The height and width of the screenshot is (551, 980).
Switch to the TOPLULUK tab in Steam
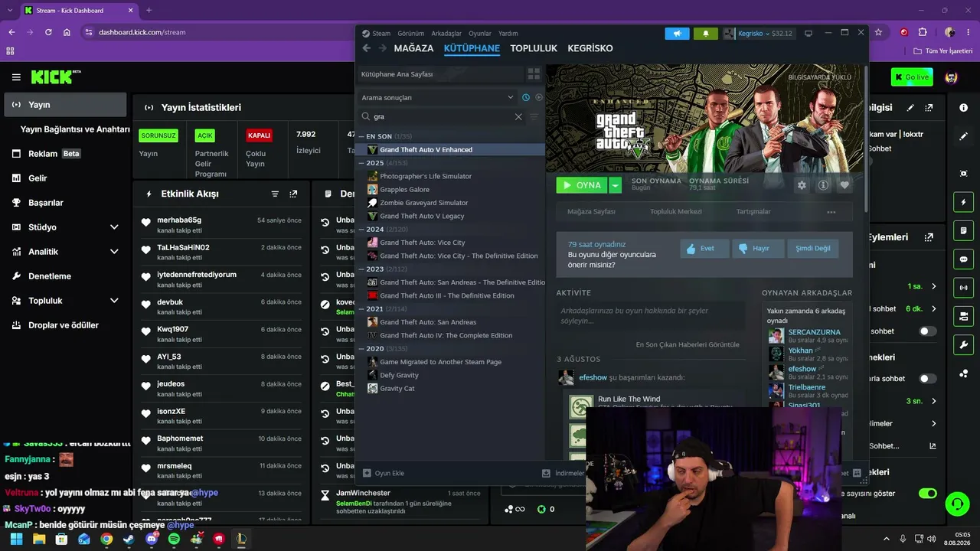click(534, 48)
